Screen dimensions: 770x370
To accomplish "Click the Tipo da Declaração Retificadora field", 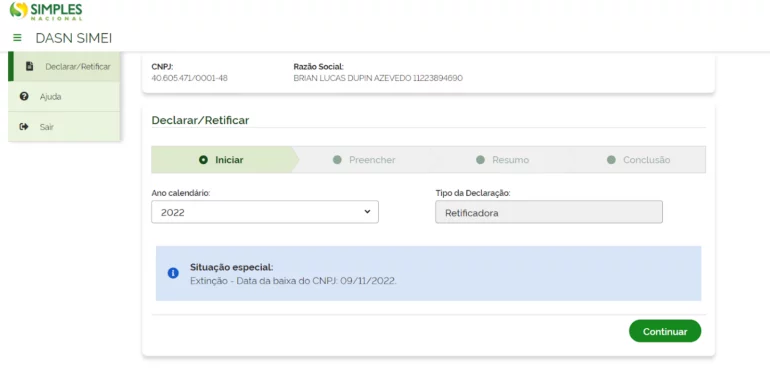I will click(549, 212).
